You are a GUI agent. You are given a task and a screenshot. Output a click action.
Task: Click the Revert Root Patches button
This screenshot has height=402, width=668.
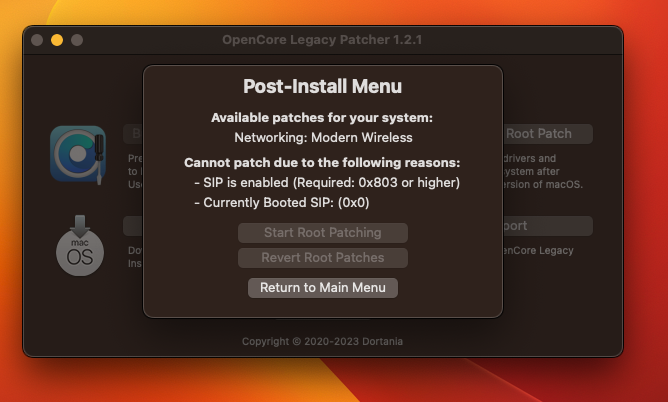point(322,258)
